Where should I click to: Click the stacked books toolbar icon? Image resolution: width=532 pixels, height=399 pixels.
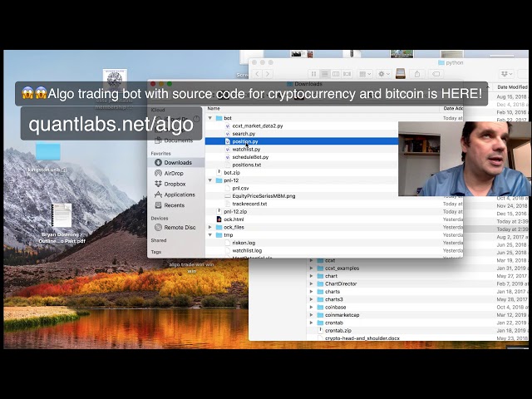pos(401,74)
